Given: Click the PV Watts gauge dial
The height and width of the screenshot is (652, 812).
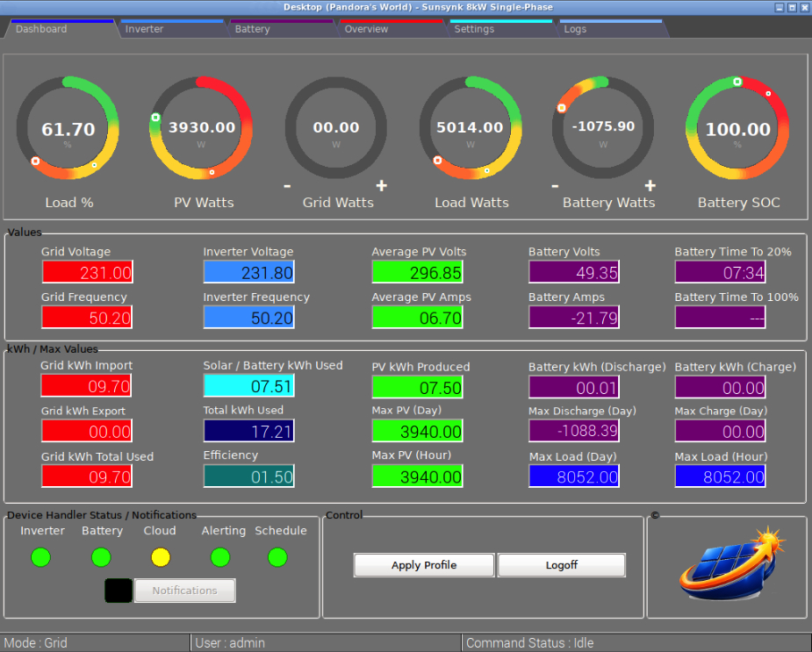Looking at the screenshot, I should 201,128.
